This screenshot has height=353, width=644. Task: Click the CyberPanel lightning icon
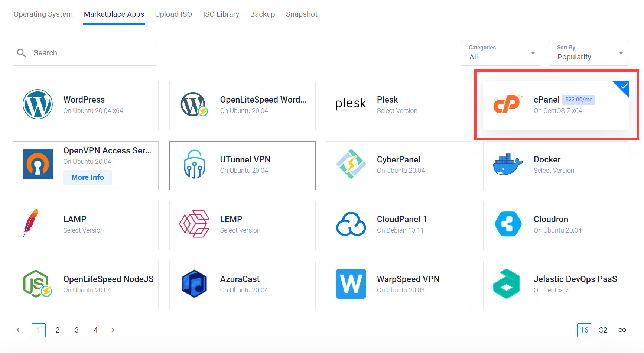tap(351, 165)
